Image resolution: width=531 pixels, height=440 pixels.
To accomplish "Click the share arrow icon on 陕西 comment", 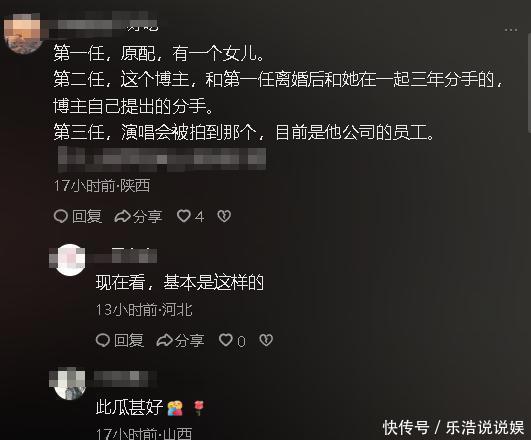I will tap(122, 216).
